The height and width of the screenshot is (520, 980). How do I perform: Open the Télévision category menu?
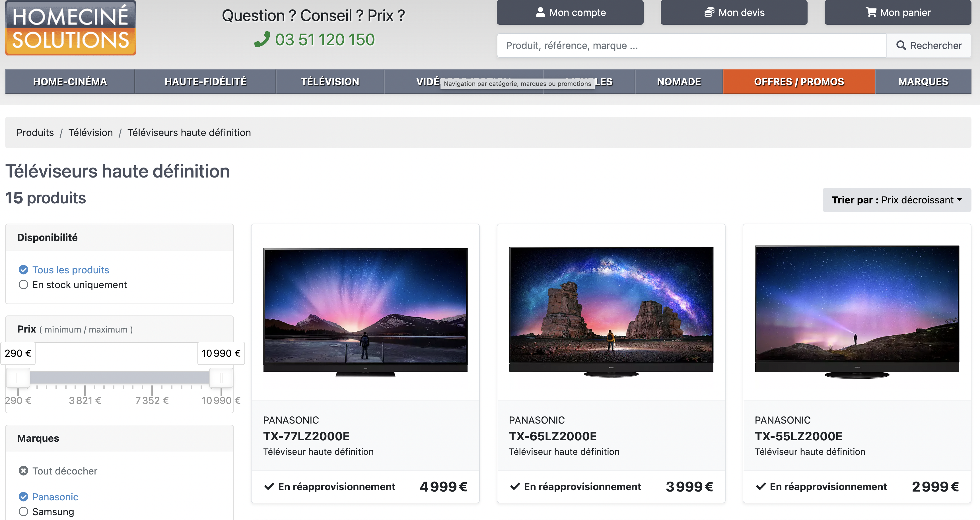(x=330, y=81)
